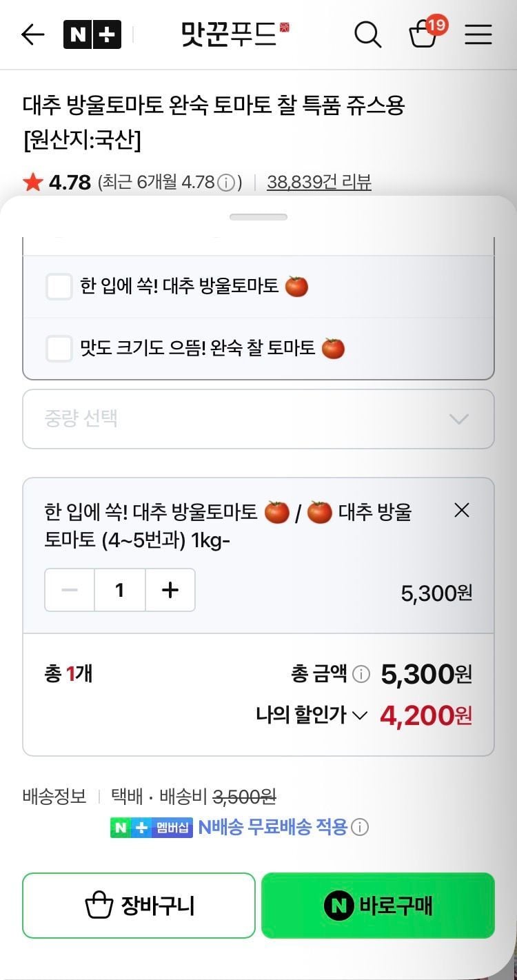
Task: Open the shopping basket with 19 items
Action: [424, 34]
